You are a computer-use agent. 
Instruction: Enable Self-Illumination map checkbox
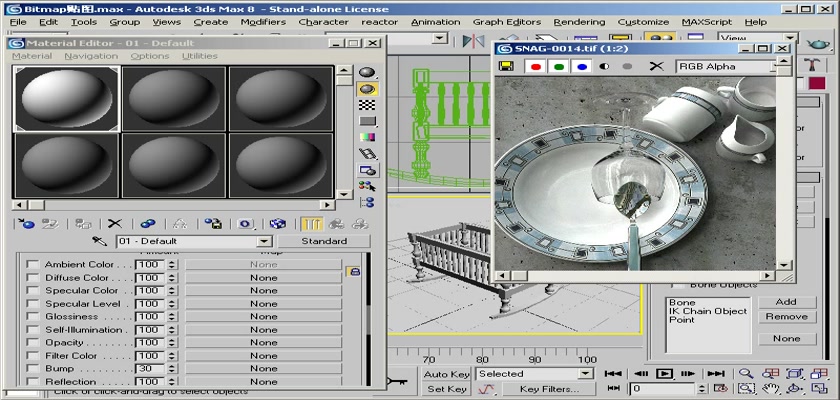(33, 329)
